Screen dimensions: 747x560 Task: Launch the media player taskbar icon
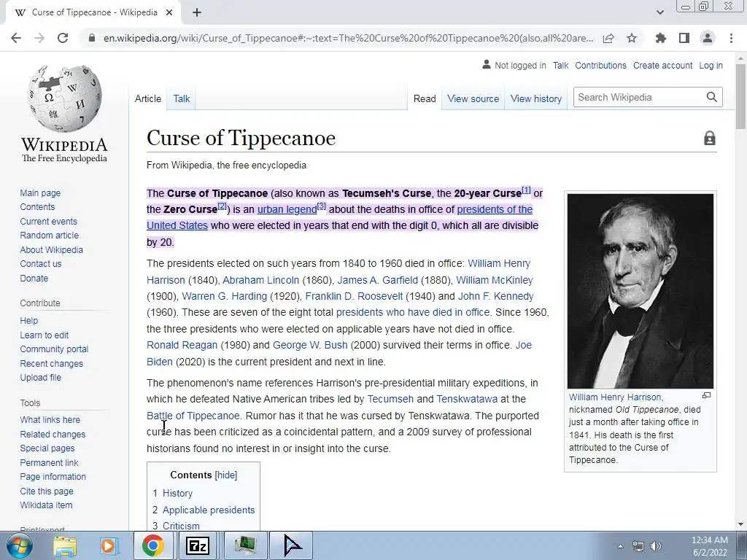(x=109, y=545)
